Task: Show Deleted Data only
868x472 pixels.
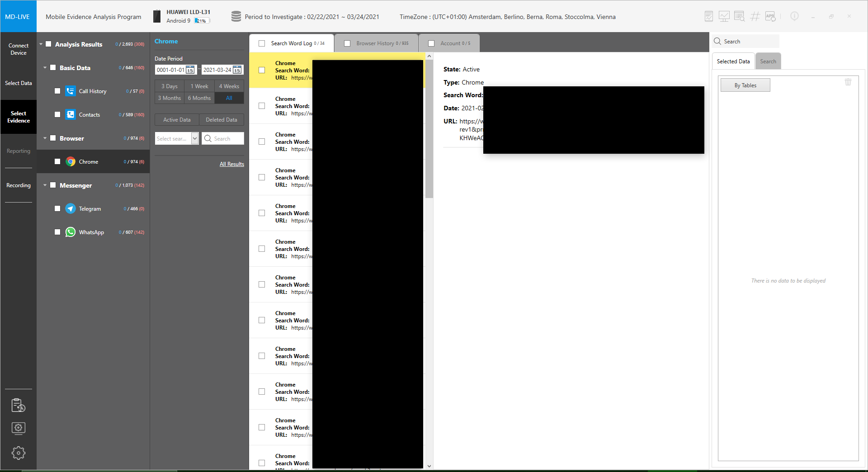Action: [x=222, y=120]
